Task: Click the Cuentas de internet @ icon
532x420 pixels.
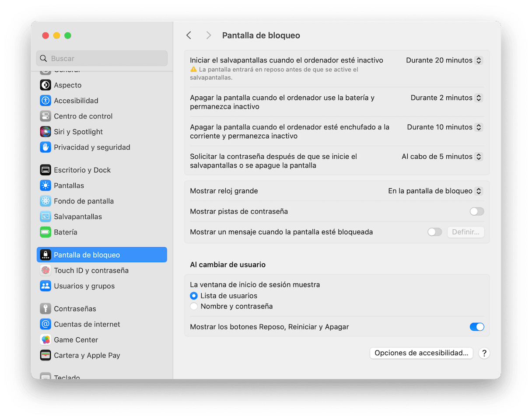Action: pos(45,324)
